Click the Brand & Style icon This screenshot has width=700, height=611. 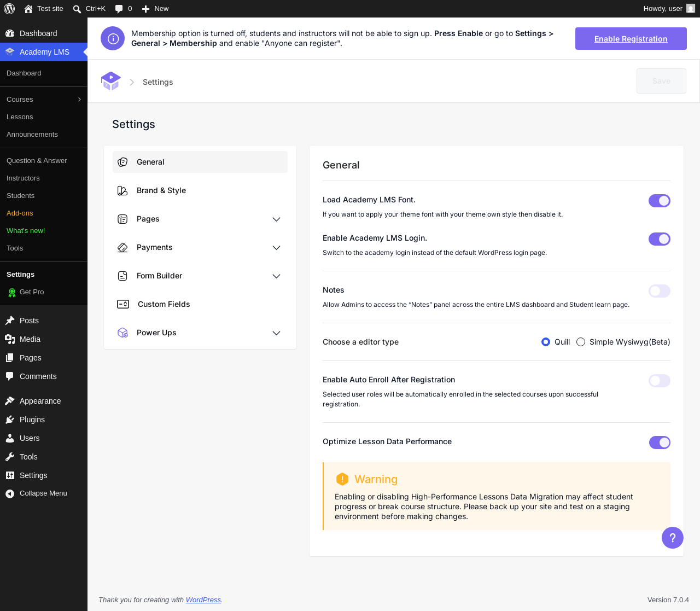coord(122,190)
